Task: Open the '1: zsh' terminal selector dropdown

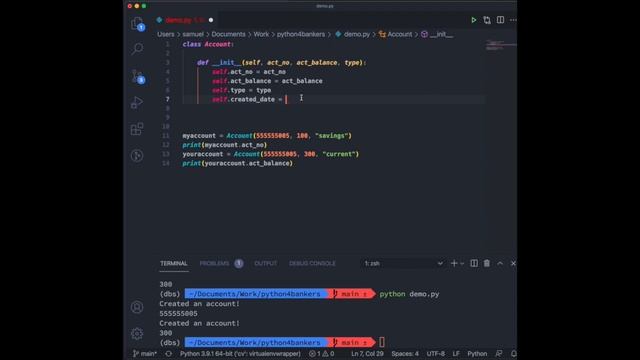Action: click(403, 263)
